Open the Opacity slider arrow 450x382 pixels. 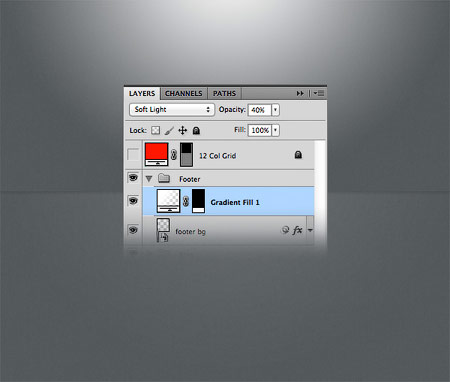coord(276,110)
